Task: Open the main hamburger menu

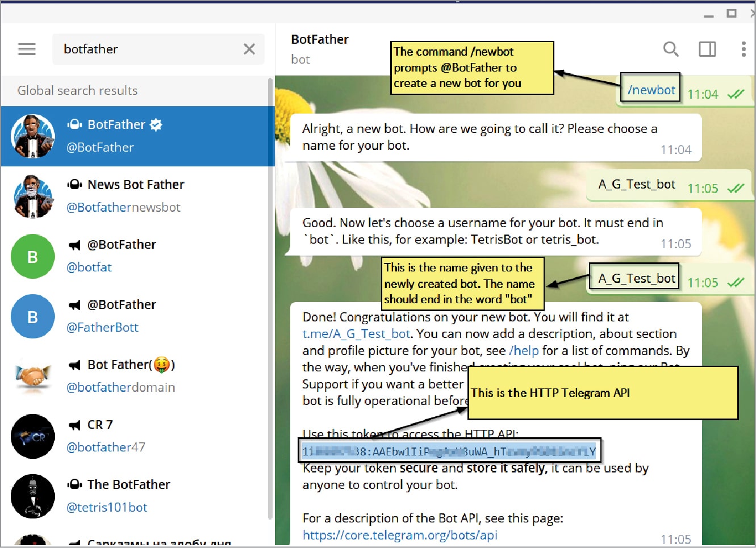Action: (26, 49)
